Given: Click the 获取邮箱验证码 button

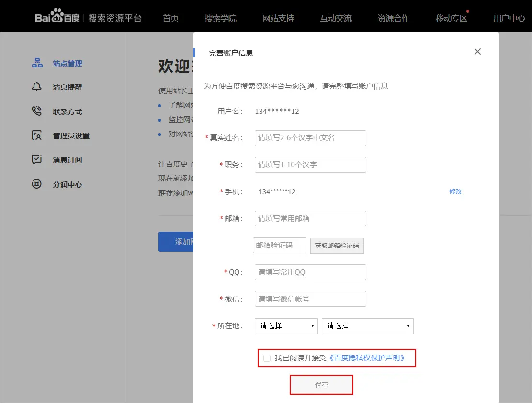Looking at the screenshot, I should tap(337, 246).
